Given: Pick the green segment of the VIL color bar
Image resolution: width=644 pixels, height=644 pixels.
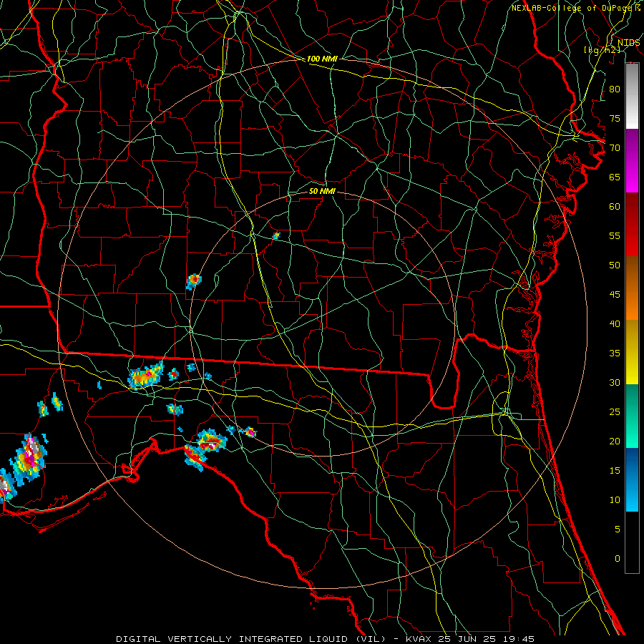Looking at the screenshot, I should click(x=632, y=416).
